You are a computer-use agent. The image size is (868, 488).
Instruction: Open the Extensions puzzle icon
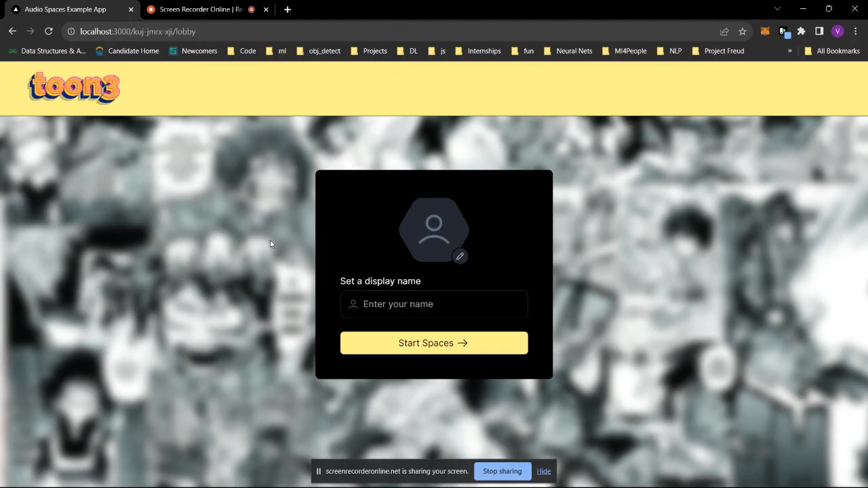(802, 31)
